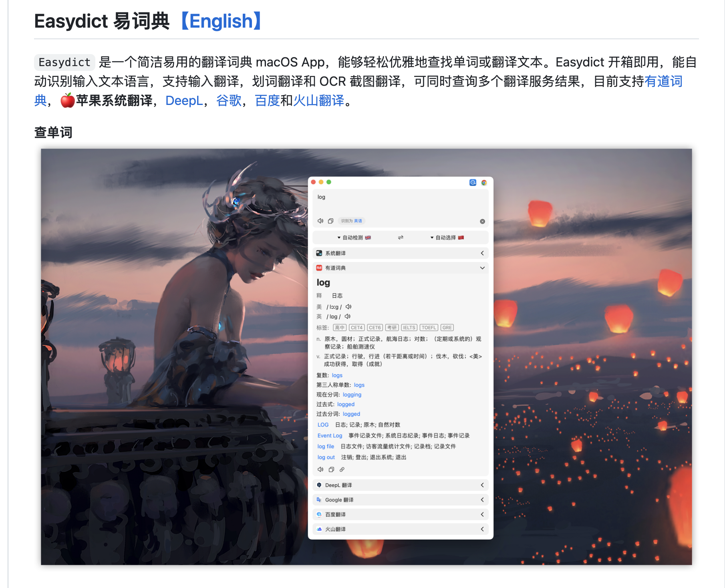
Task: Play American pronunciation of log
Action: pos(348,307)
